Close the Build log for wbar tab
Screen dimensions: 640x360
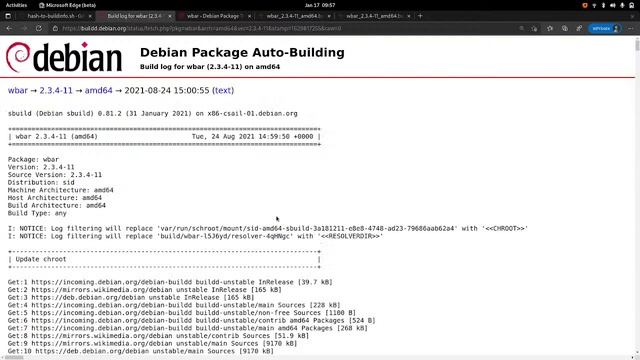170,16
